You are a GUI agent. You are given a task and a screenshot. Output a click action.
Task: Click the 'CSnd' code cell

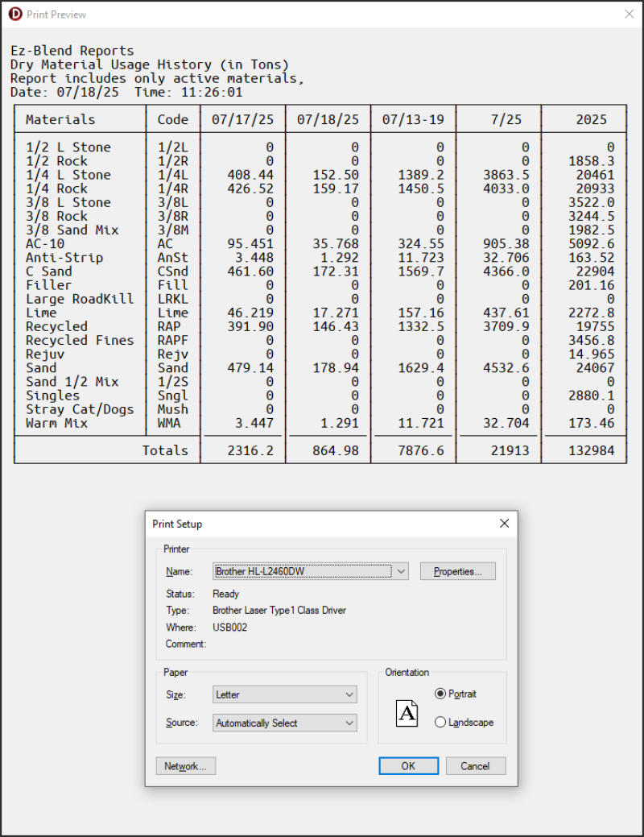click(172, 271)
